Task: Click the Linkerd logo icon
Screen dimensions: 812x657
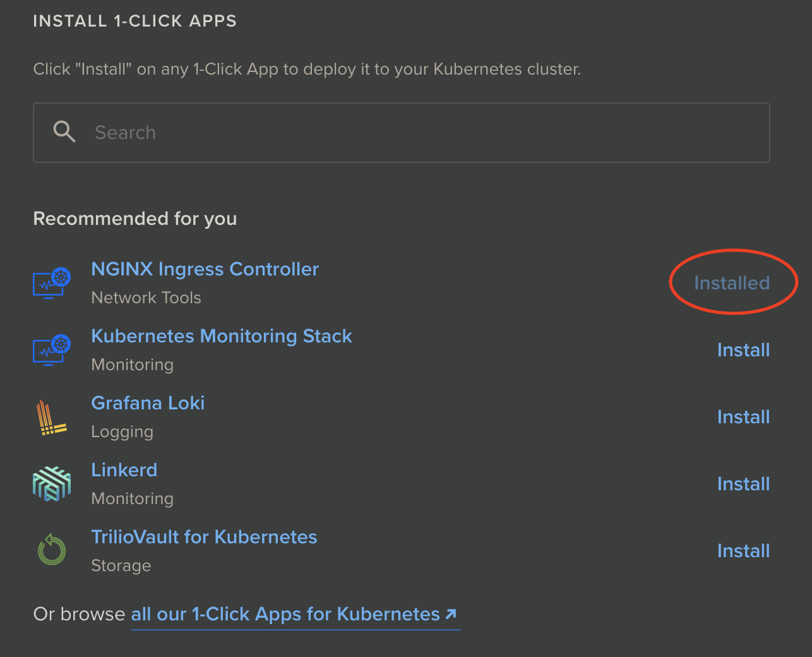Action: pos(52,484)
